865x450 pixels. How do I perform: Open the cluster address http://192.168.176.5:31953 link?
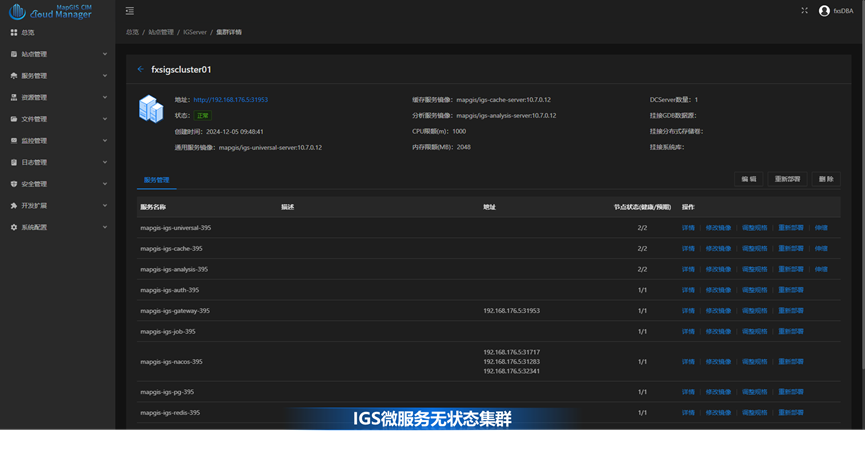click(x=231, y=100)
